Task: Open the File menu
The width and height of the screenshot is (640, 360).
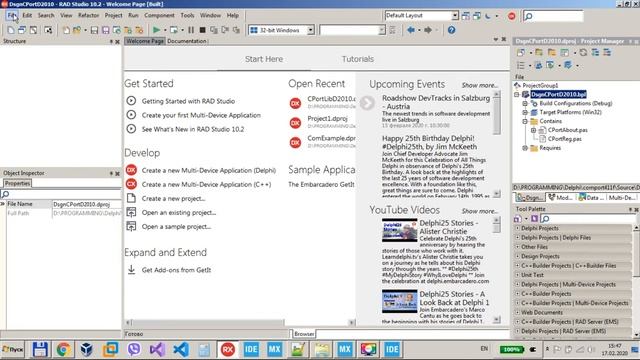Action: point(11,16)
